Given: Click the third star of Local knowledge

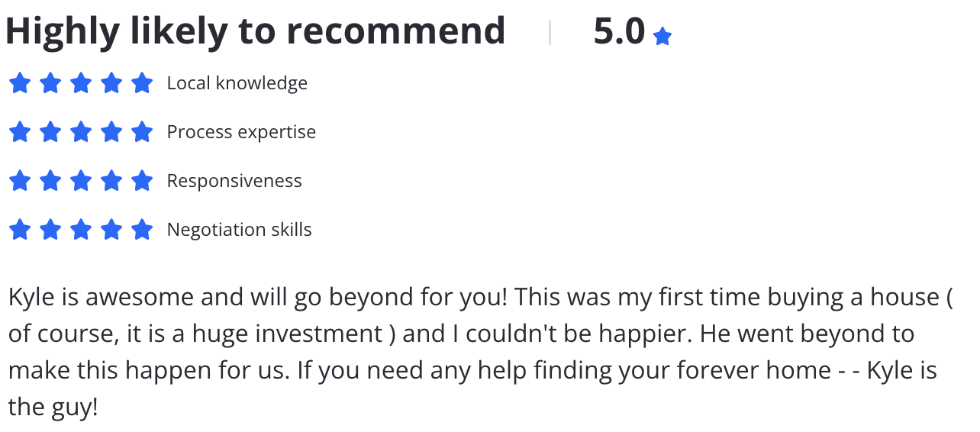Looking at the screenshot, I should click(81, 83).
